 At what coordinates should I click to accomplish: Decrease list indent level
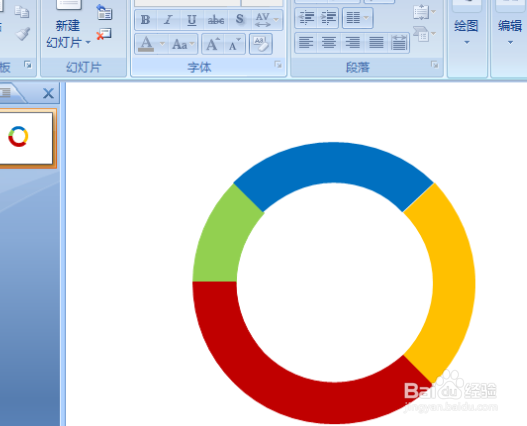click(x=306, y=17)
